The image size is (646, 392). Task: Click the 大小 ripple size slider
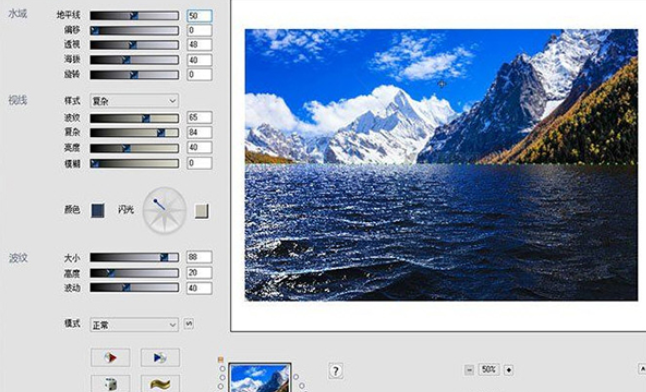coord(134,258)
